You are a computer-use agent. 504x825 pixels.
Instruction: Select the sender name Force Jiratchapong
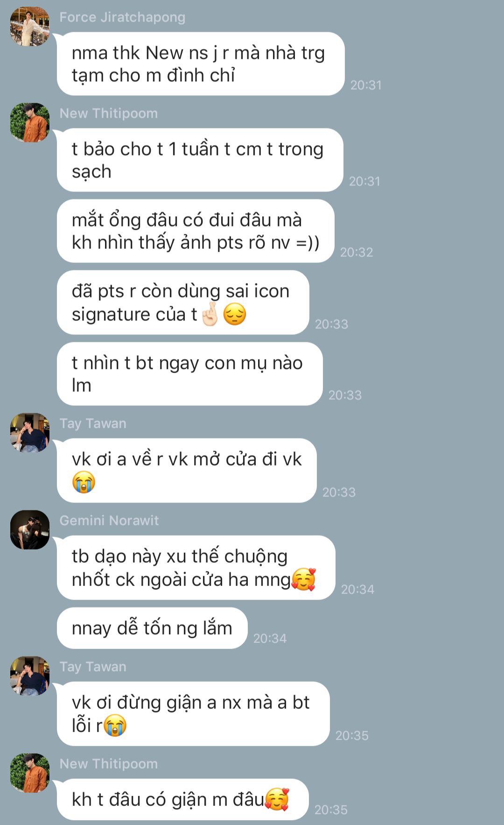(x=122, y=17)
